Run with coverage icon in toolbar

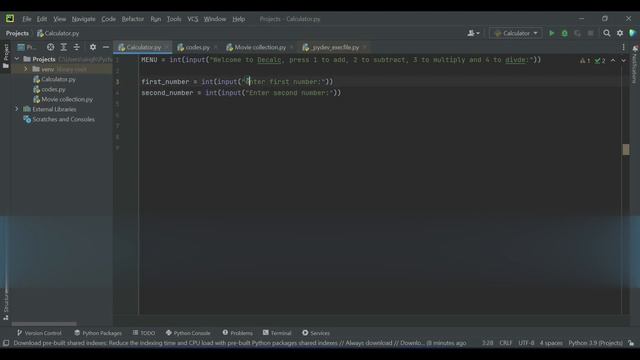(578, 33)
